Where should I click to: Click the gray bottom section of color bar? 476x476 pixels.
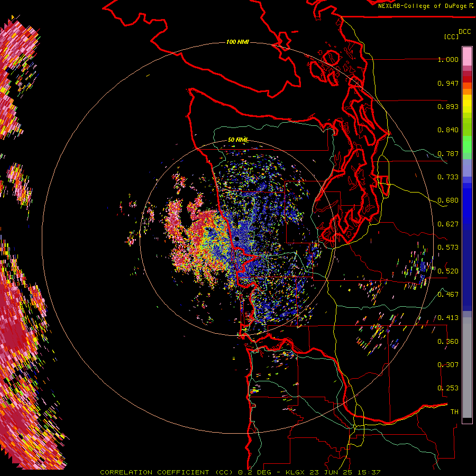467,368
